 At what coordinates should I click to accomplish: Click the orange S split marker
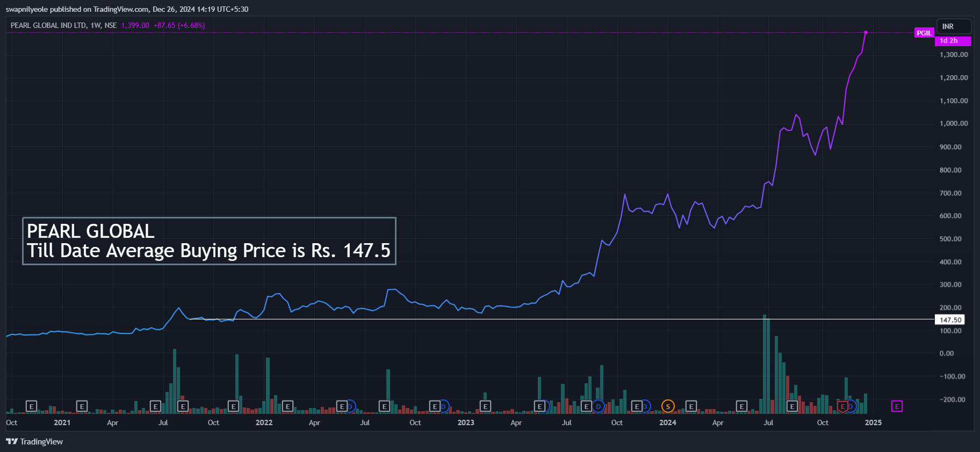[668, 406]
